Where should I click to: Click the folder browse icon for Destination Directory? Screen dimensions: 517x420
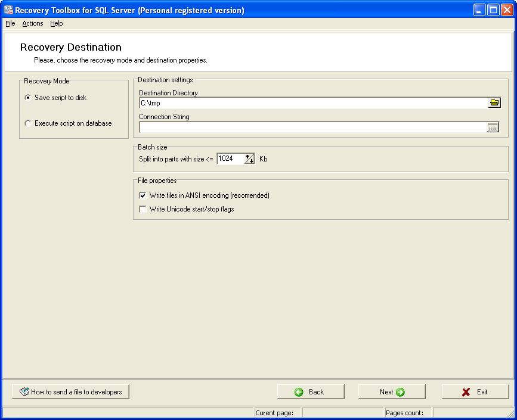(494, 102)
